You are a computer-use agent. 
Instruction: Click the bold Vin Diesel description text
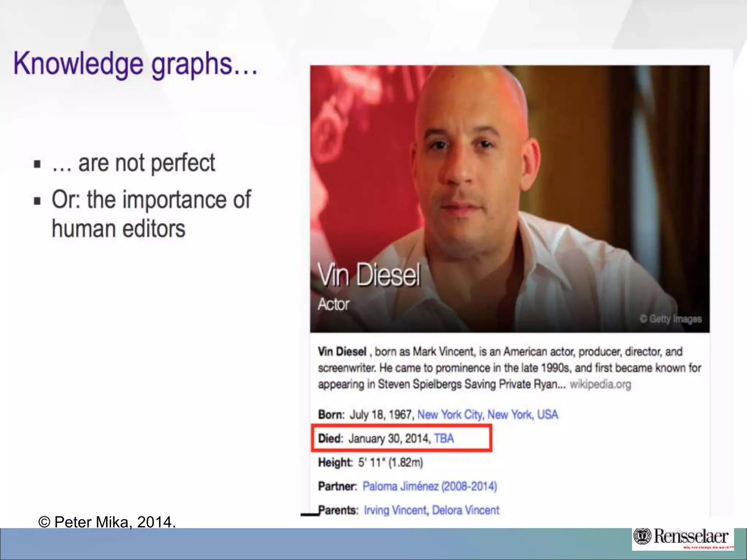(342, 351)
